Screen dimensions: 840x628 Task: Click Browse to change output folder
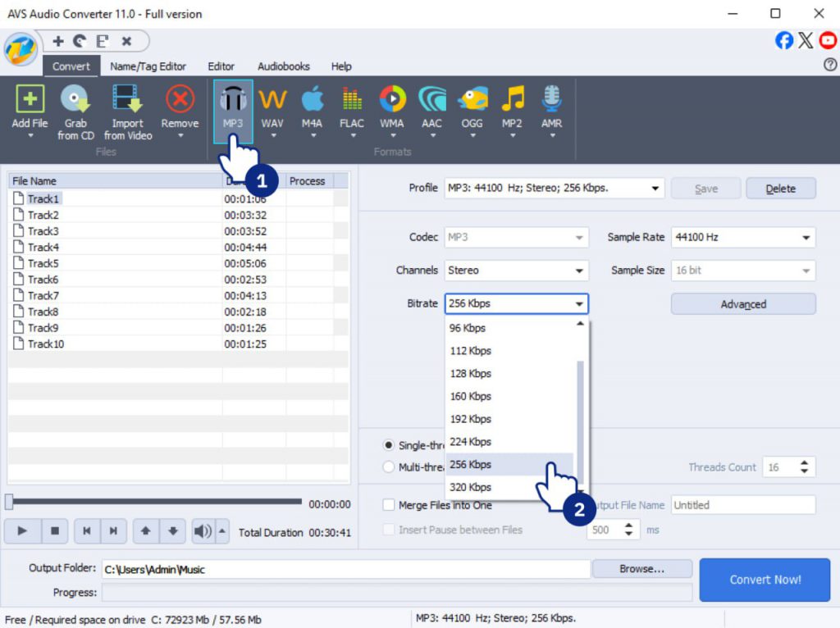(x=642, y=568)
